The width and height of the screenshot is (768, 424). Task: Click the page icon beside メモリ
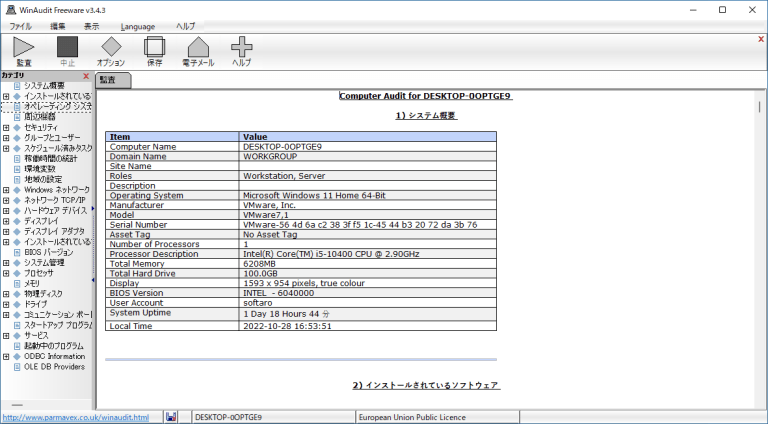17,283
